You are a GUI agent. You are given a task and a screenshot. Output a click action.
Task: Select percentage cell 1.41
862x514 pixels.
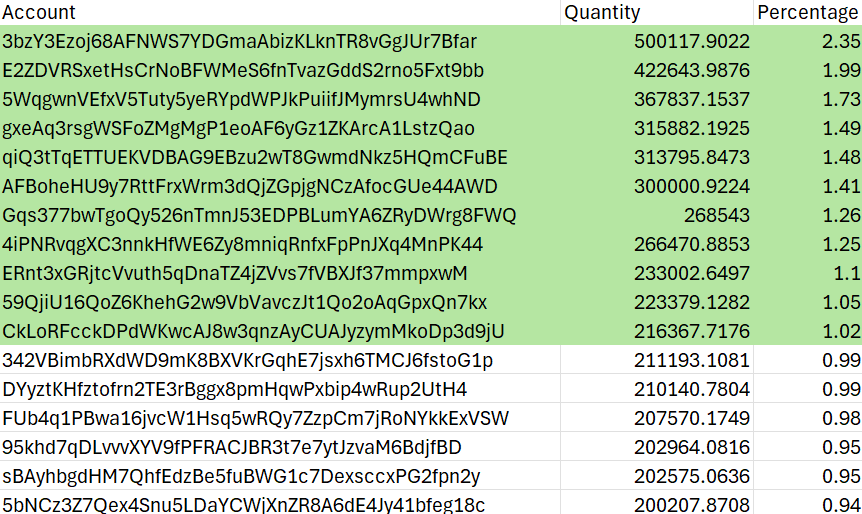[x=808, y=186]
